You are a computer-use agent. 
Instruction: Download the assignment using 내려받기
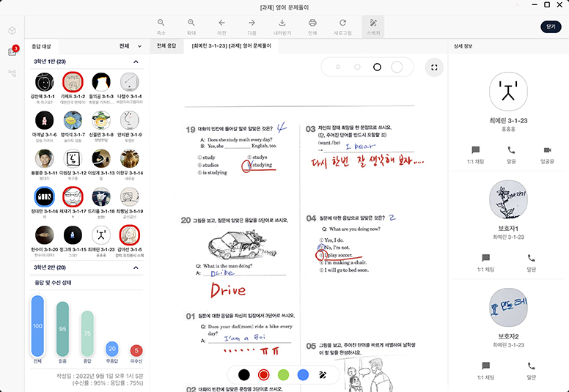tap(282, 26)
